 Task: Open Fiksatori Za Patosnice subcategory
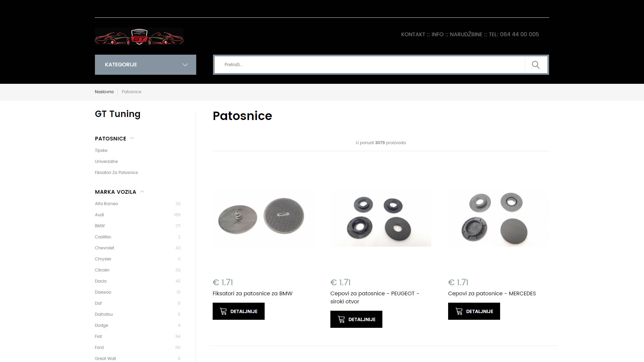pyautogui.click(x=116, y=173)
